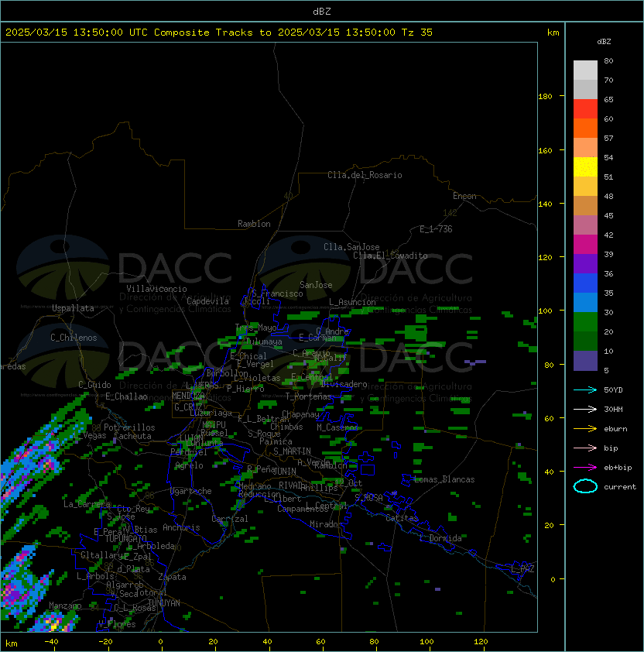Click the white 30HM arrow in legend
The height and width of the screenshot is (652, 644).
pyautogui.click(x=585, y=409)
